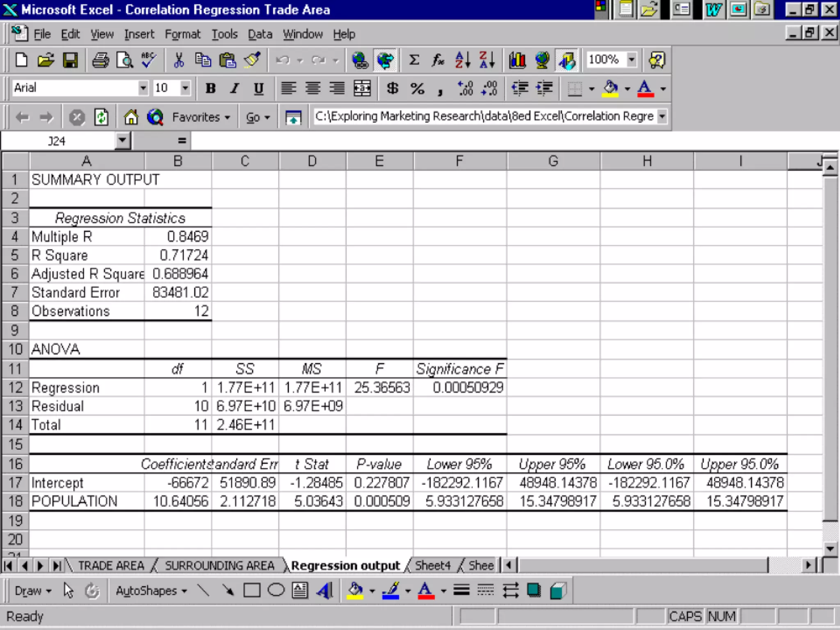This screenshot has height=630, width=840.
Task: Open the Sheet4 tab
Action: 432,566
